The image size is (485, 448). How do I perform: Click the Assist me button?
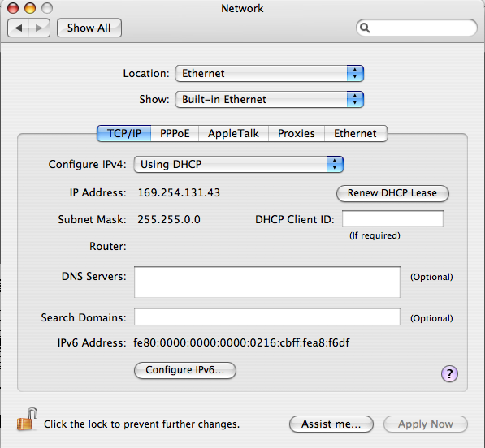coord(331,424)
